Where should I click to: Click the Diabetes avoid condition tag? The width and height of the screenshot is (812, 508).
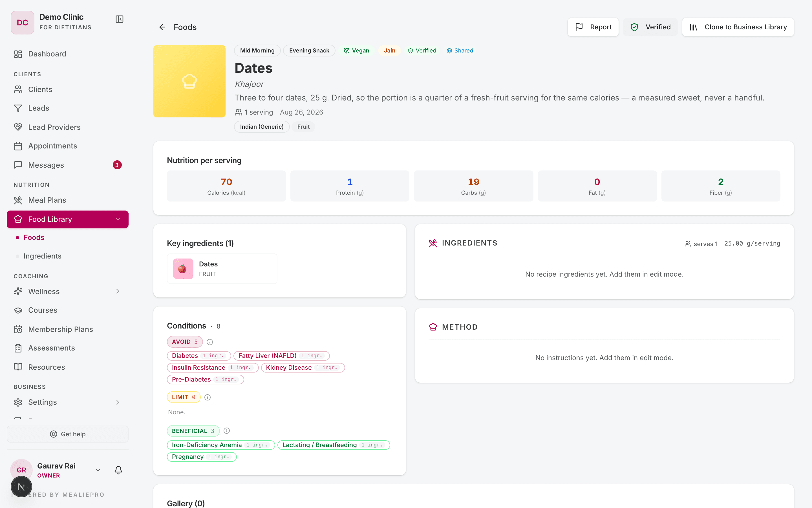(x=199, y=356)
